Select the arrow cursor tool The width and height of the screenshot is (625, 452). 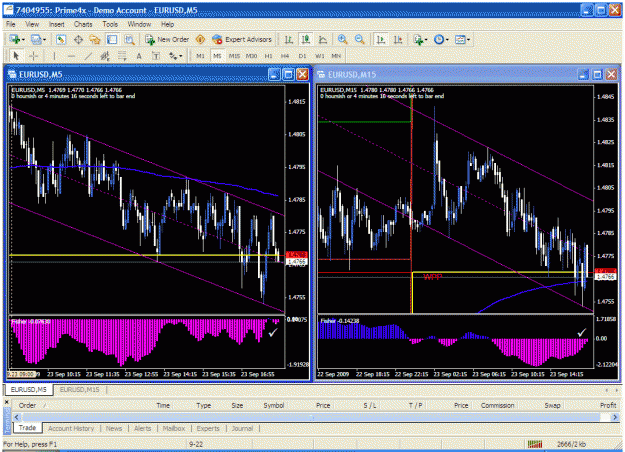click(x=16, y=56)
